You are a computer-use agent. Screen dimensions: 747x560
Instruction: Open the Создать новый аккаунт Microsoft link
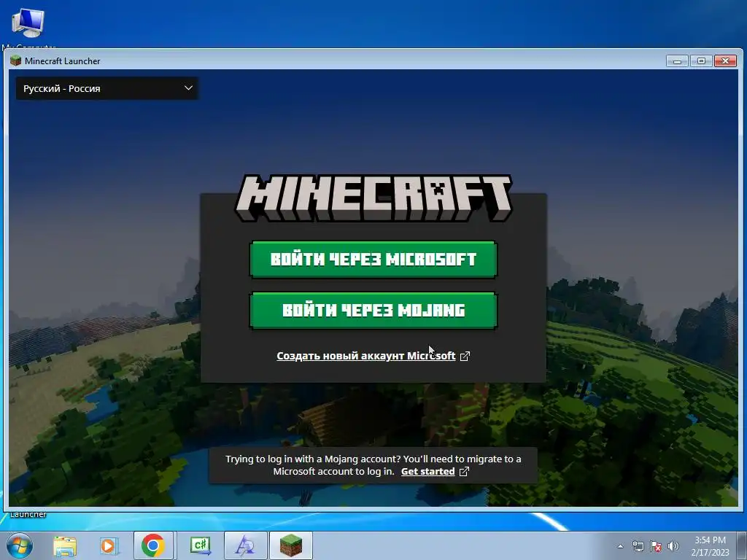(366, 356)
